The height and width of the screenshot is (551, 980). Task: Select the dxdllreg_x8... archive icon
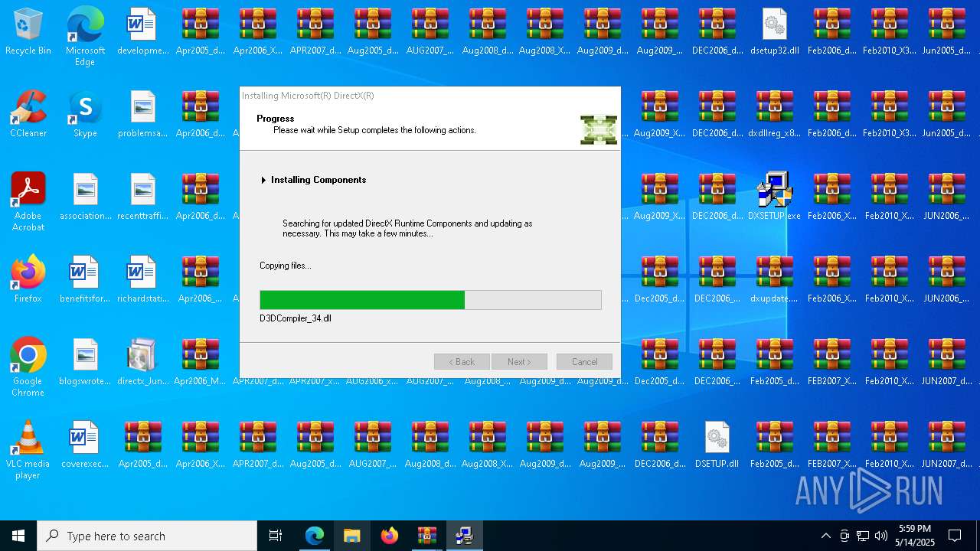pos(774,115)
